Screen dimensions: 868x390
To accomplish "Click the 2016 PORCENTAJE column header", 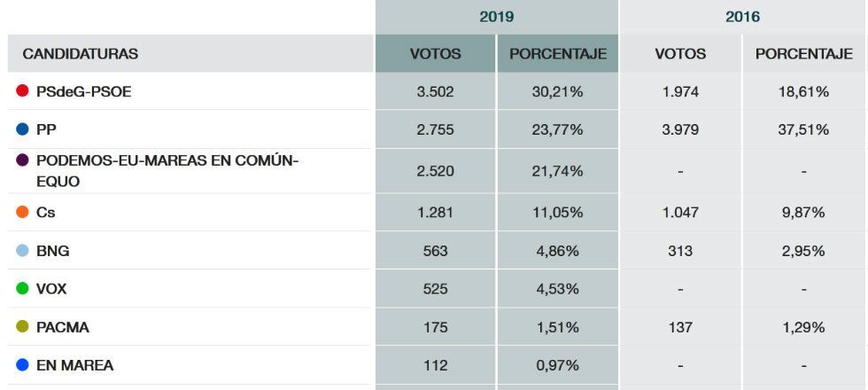I will tap(803, 54).
